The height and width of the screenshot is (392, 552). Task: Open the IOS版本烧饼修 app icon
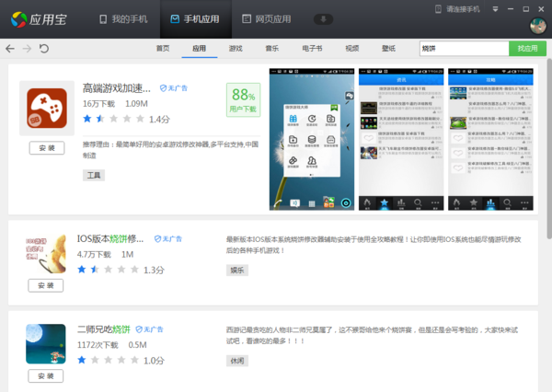coord(46,254)
